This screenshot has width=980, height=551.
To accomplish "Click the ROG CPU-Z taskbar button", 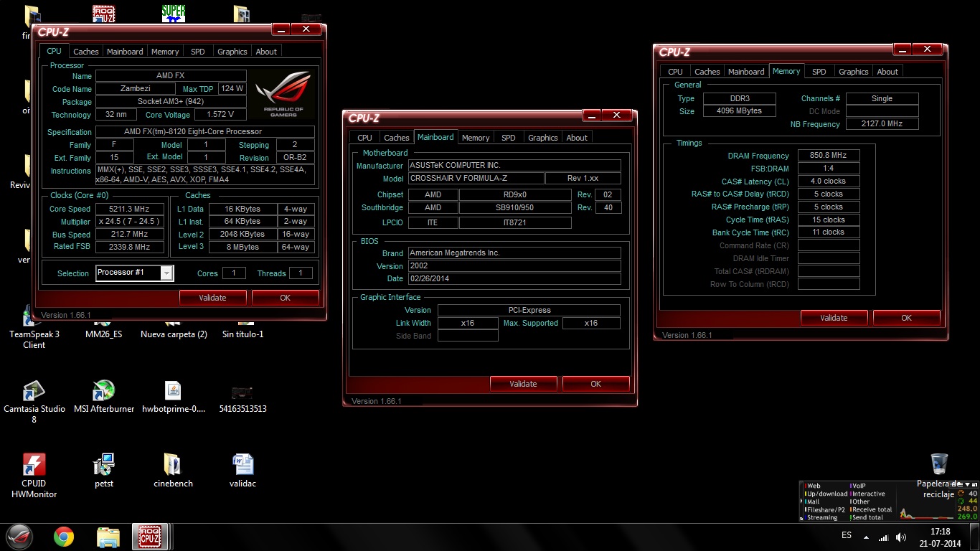I will (151, 536).
